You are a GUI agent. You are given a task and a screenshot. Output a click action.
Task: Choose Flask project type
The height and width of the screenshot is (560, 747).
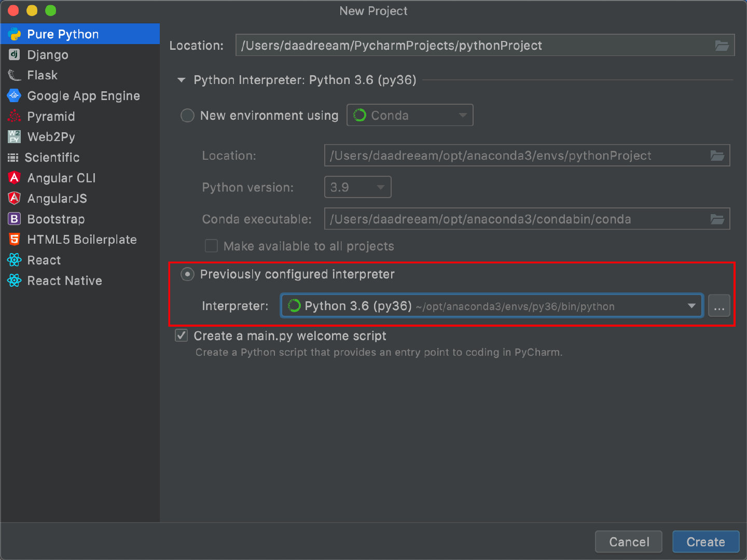[x=80, y=75]
